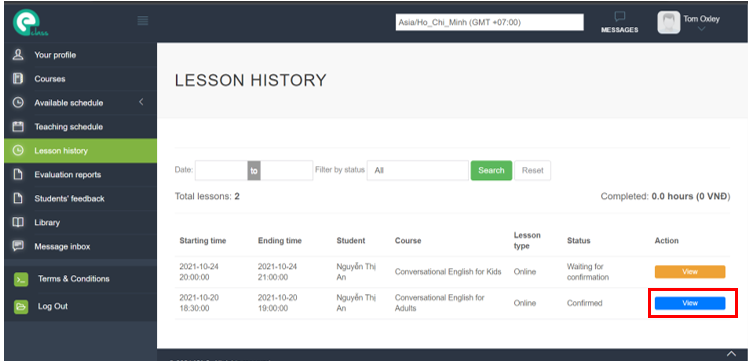Toggle the hamburger sidebar menu icon
This screenshot has height=362, width=749.
142,21
